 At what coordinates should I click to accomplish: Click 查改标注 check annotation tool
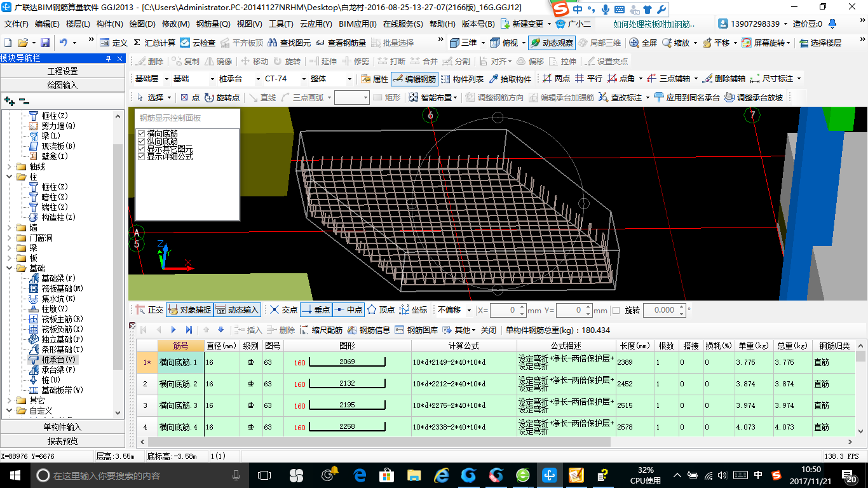pos(621,97)
